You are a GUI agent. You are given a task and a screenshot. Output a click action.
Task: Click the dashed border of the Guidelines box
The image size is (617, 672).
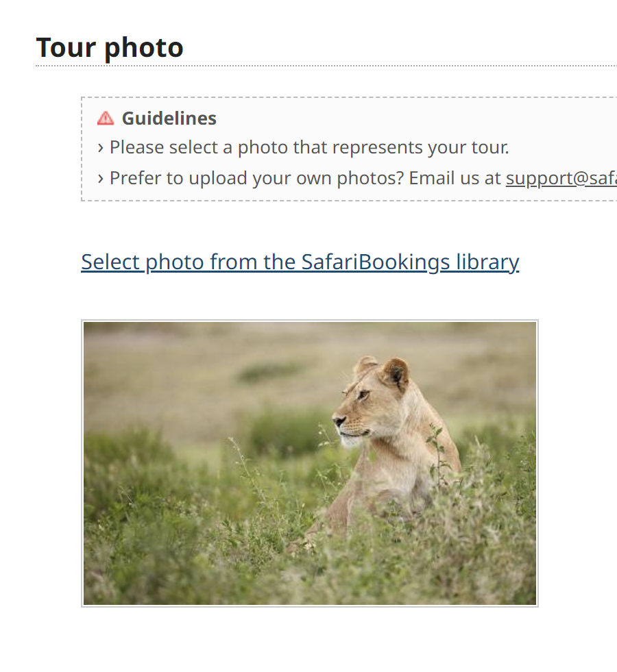coord(343,98)
